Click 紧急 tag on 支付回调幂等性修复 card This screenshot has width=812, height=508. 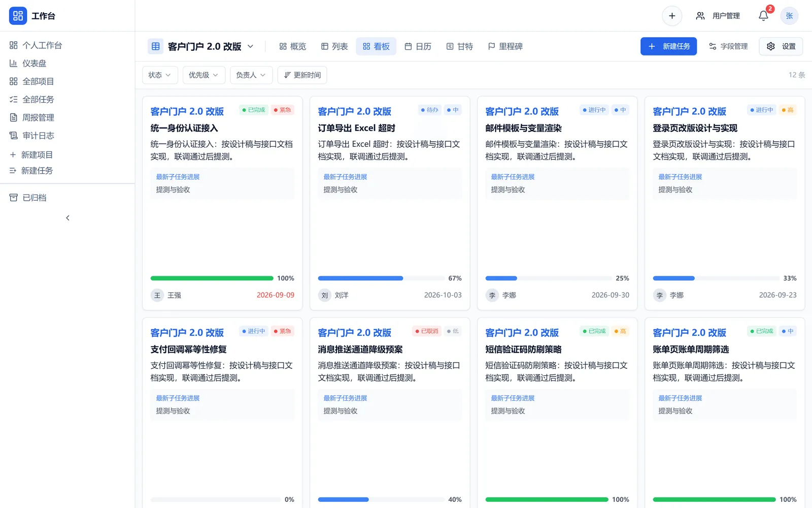tap(283, 331)
